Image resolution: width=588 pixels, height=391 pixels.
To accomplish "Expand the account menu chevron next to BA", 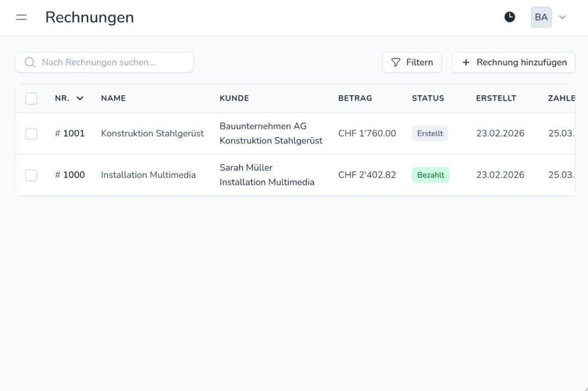I will [x=563, y=17].
